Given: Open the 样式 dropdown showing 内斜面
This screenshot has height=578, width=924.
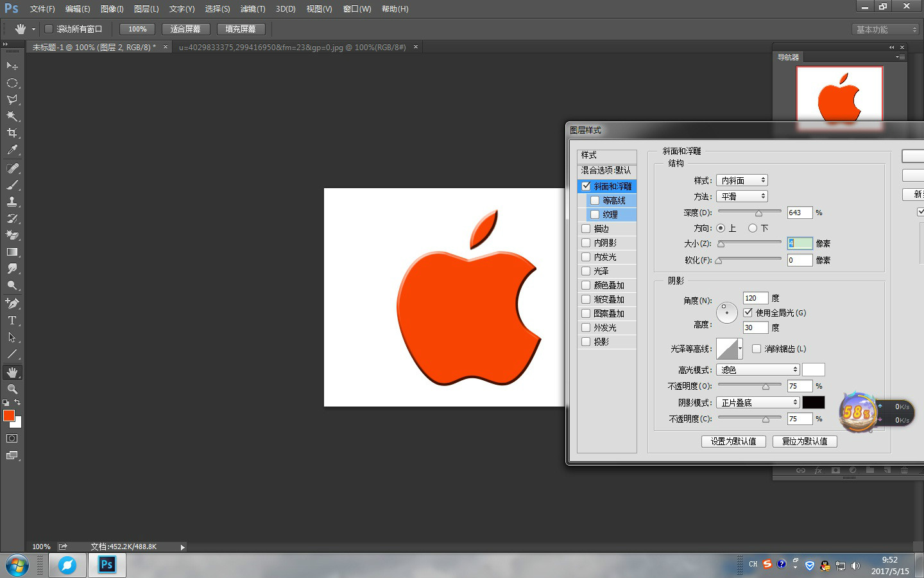Looking at the screenshot, I should click(x=742, y=180).
